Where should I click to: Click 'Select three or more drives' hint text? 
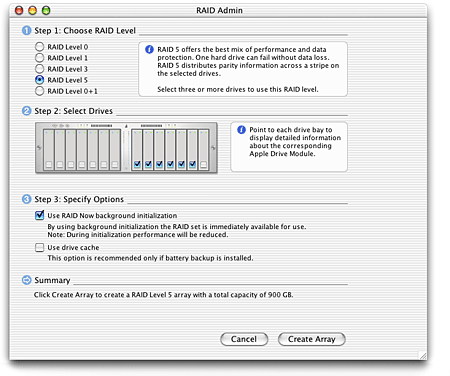(238, 89)
